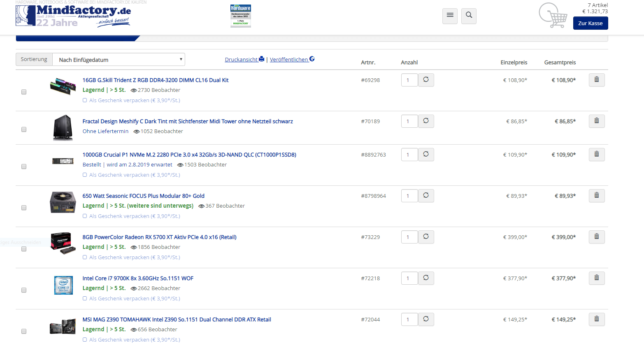Enable gift wrap for Seasonic FOCUS Plus

click(85, 216)
